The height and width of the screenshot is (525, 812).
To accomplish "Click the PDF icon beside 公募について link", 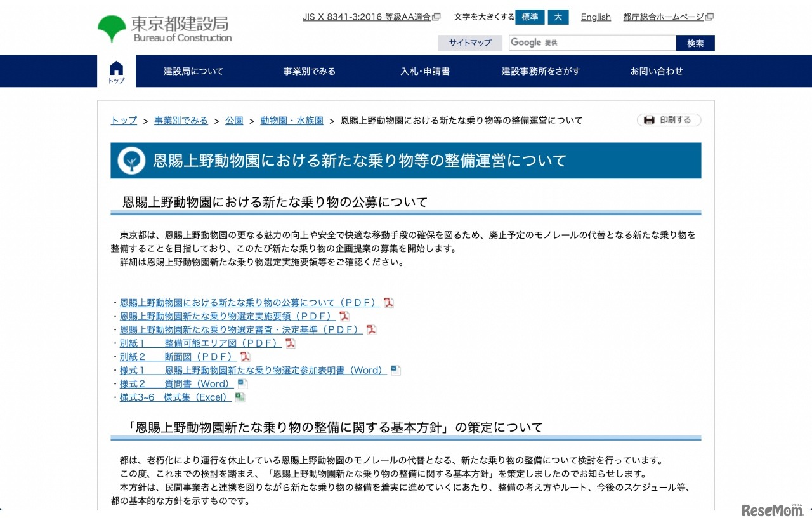I will 388,303.
